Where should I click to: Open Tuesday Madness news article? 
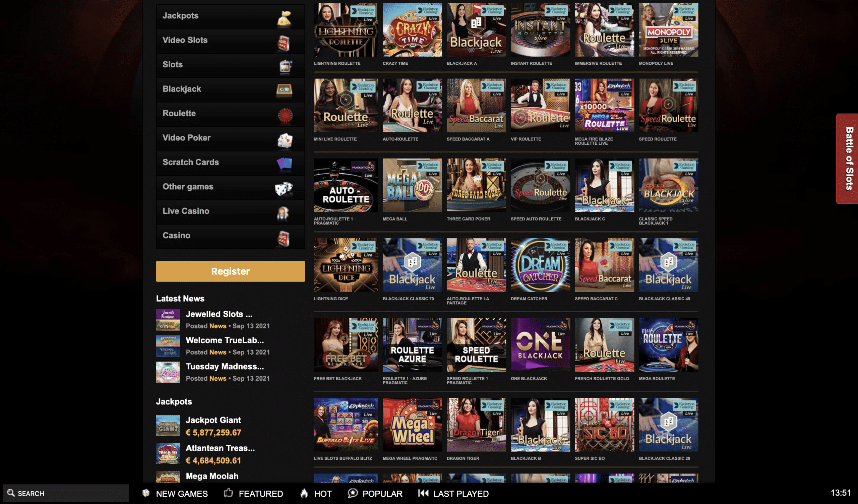point(225,366)
